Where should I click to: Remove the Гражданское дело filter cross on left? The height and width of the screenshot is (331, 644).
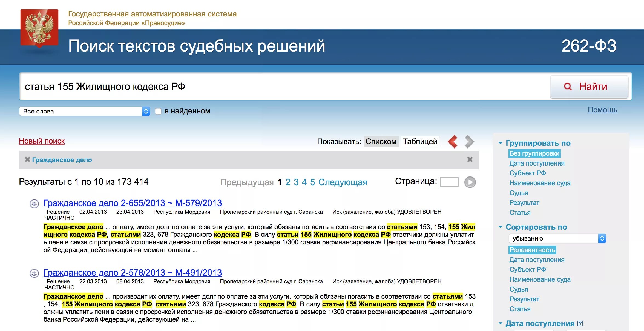(x=27, y=159)
